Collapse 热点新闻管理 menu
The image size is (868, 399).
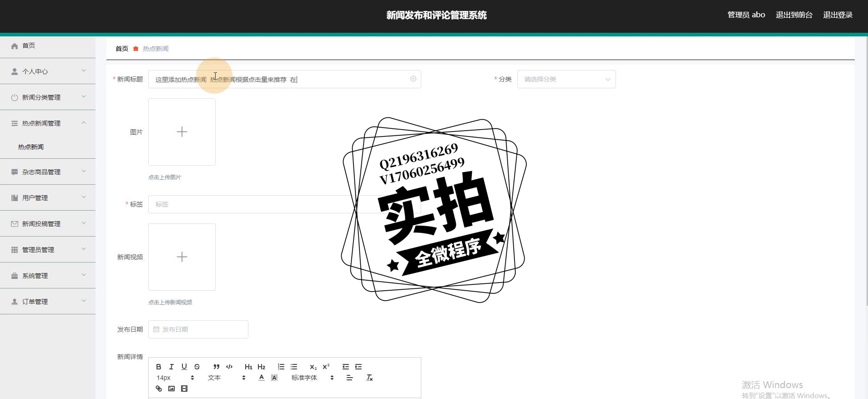click(x=48, y=123)
